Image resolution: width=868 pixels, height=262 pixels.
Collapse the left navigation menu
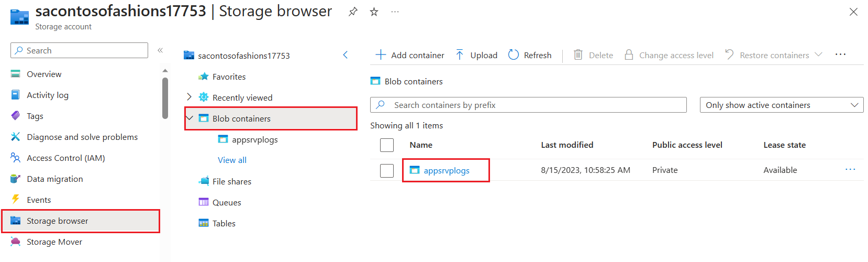pos(160,50)
